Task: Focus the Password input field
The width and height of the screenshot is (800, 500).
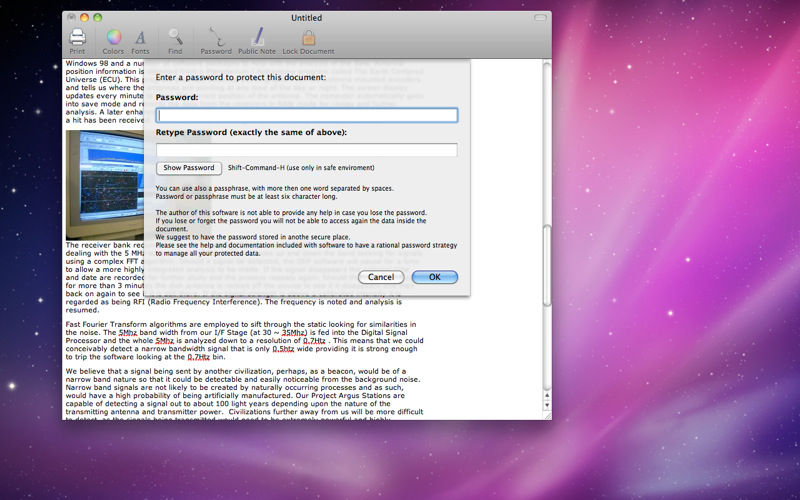Action: coord(307,115)
